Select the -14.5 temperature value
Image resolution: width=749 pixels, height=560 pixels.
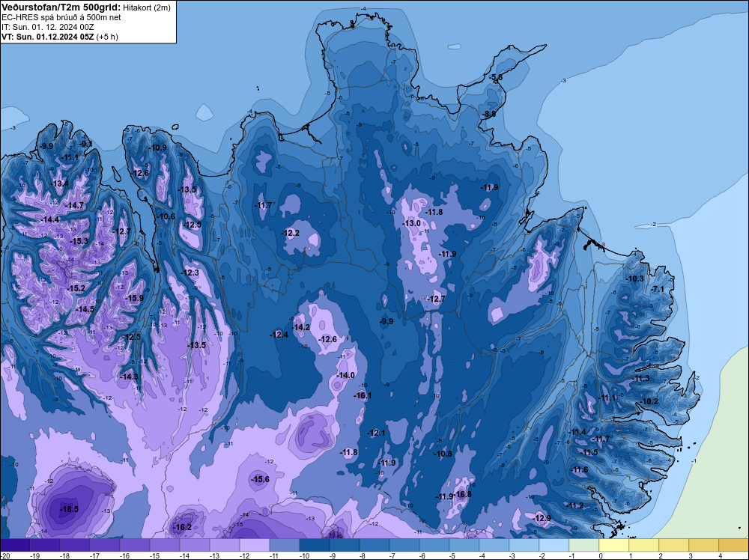[85, 309]
